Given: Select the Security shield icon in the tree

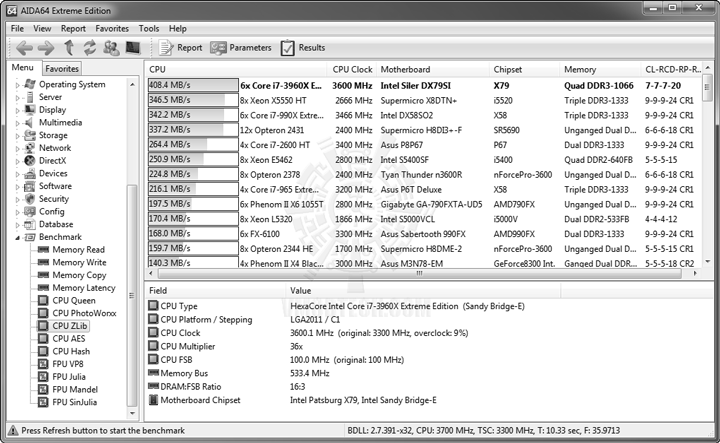Looking at the screenshot, I should tap(29, 199).
